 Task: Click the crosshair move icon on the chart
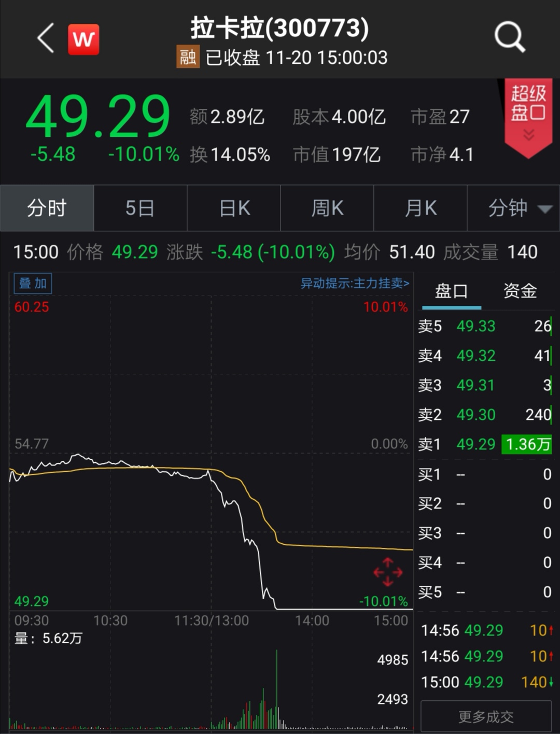click(388, 573)
